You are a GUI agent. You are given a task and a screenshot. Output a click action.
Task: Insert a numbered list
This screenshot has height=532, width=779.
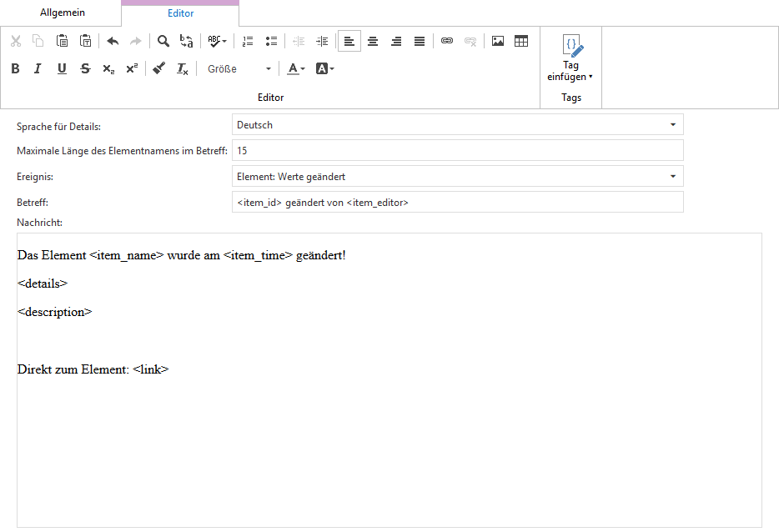coord(247,41)
